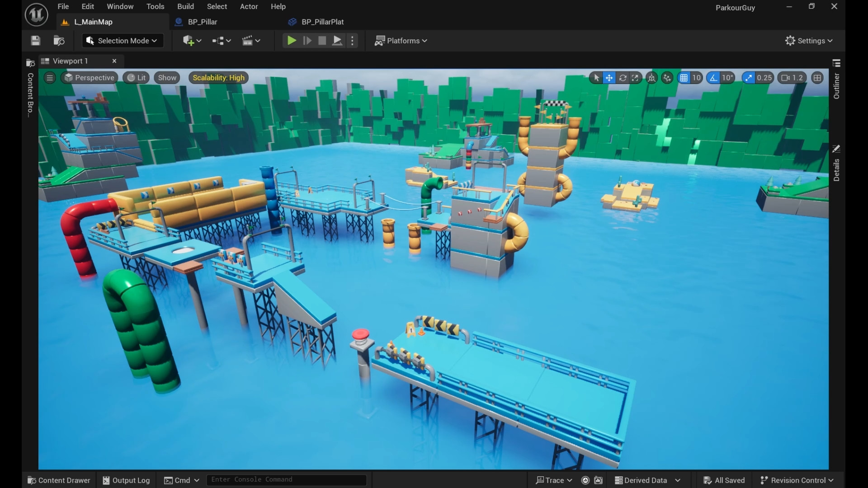
Task: Open the Cmd console type dropdown
Action: click(182, 480)
